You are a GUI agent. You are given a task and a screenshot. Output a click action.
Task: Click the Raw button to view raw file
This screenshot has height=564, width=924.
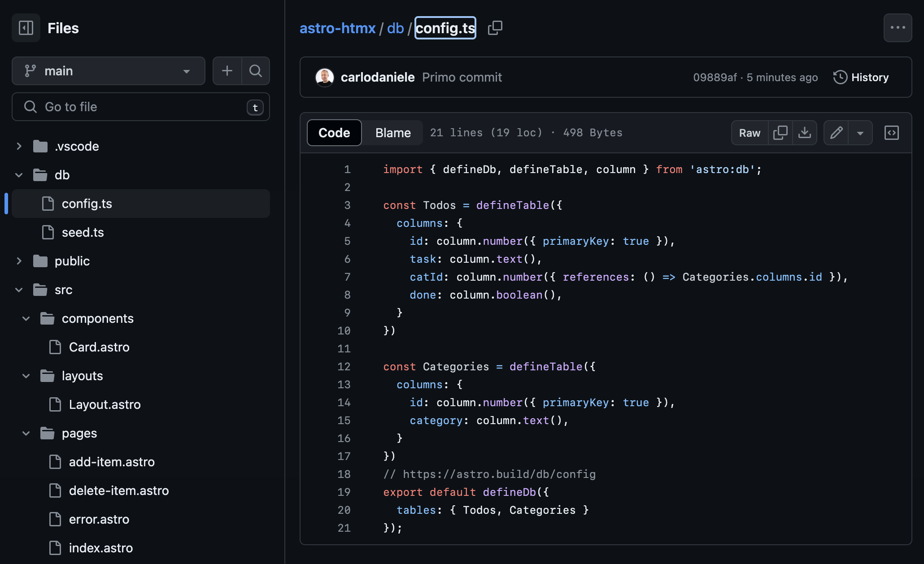tap(750, 132)
